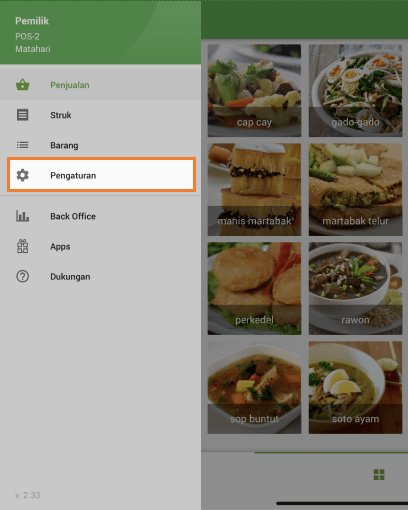
Task: Select the martabak telur item tile
Action: (x=355, y=189)
